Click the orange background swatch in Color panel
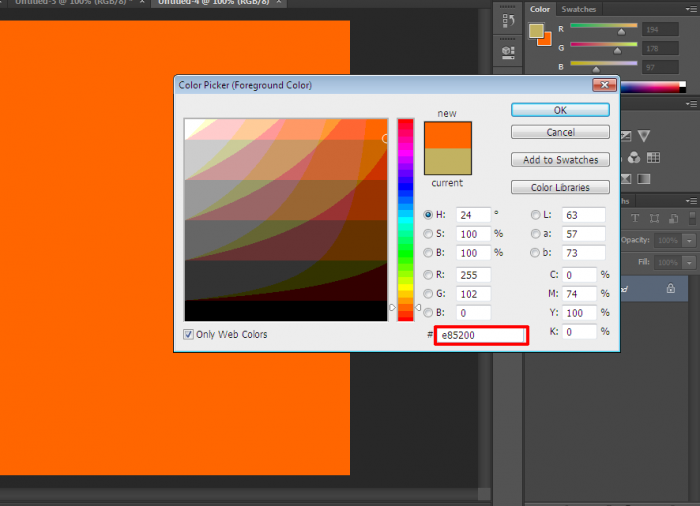Screen dimensions: 700x506 pos(546,40)
